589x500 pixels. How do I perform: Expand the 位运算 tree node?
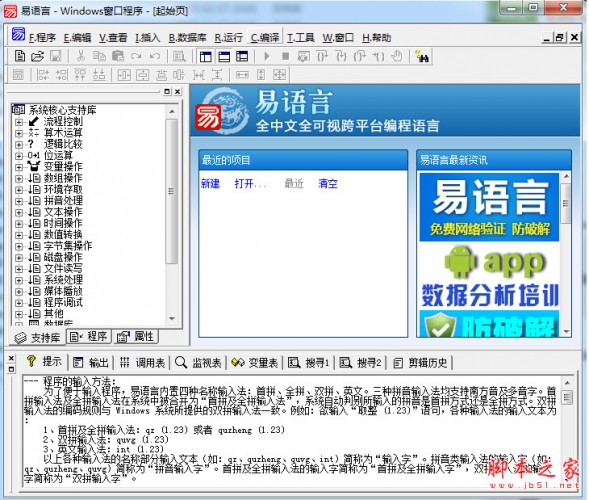click(x=18, y=156)
